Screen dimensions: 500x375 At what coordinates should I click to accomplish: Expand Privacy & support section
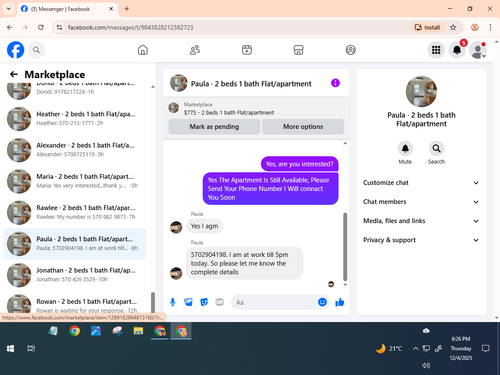421,240
